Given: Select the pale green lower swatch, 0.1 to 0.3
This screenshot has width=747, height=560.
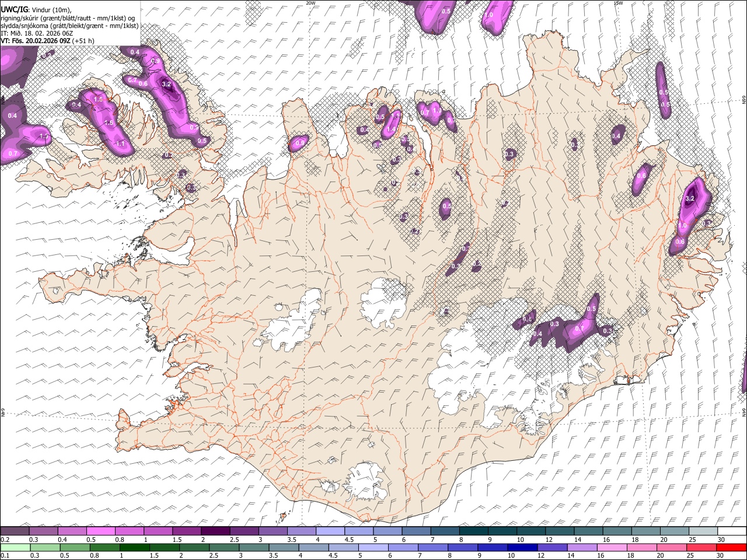Looking at the screenshot, I should (x=16, y=547).
